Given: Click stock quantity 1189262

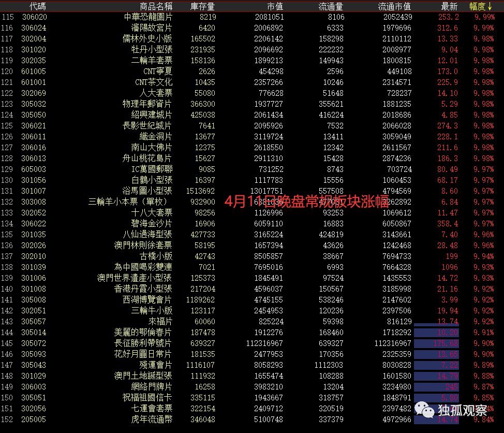Looking at the screenshot, I should (200, 300).
